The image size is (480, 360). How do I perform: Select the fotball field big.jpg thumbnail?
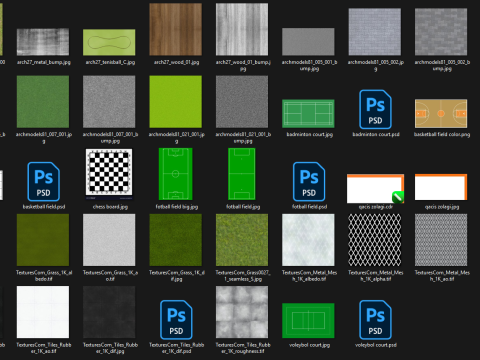pyautogui.click(x=176, y=174)
